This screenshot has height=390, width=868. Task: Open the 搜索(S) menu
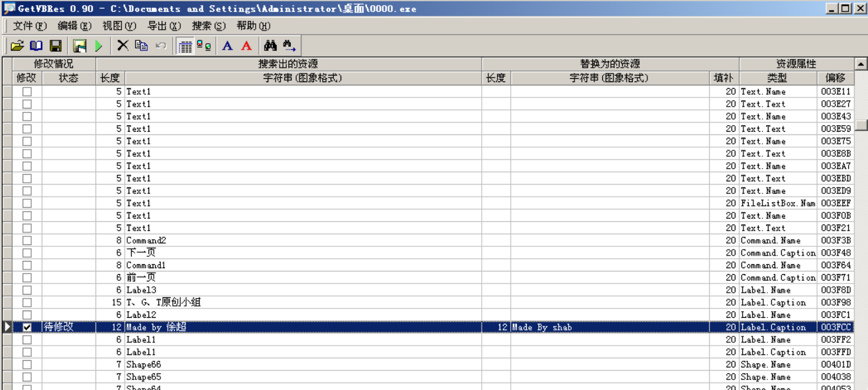(x=209, y=26)
